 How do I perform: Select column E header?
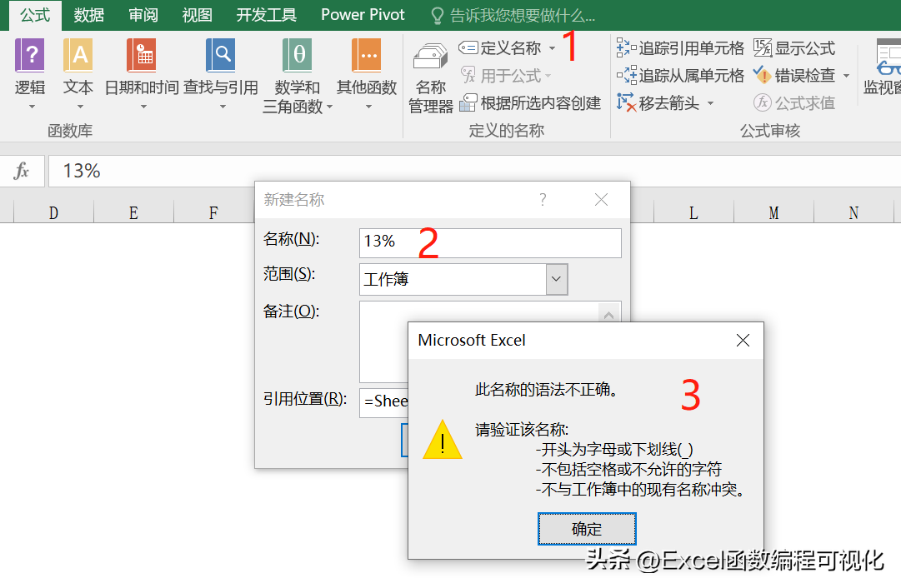[133, 213]
